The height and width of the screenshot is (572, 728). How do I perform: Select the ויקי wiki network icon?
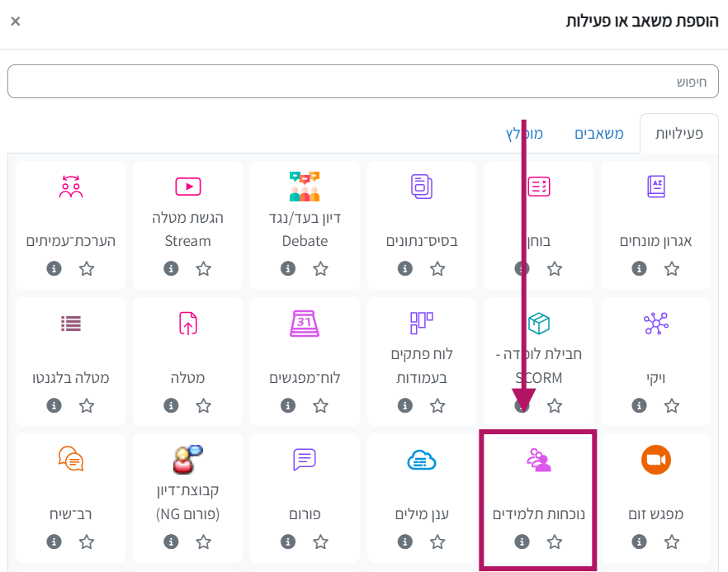(656, 324)
